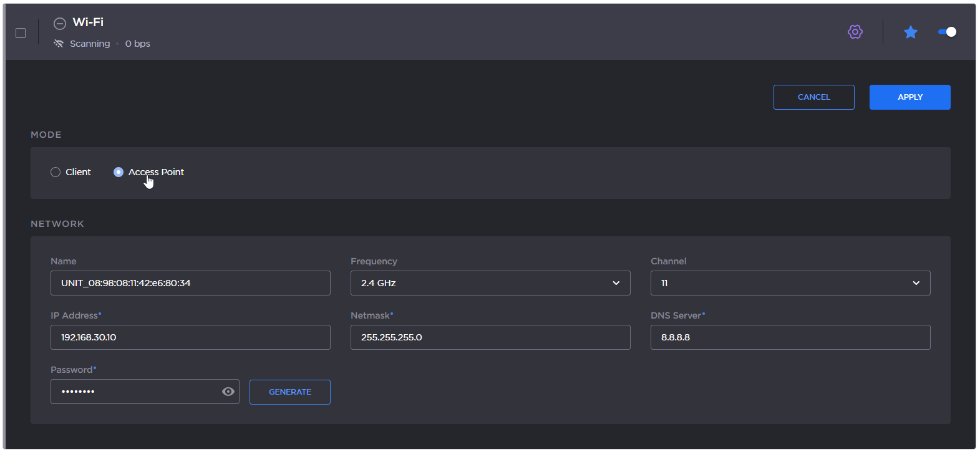Viewport: 980px width, 452px height.
Task: Collapse the Wi-Fi panel with minus icon
Action: (59, 24)
